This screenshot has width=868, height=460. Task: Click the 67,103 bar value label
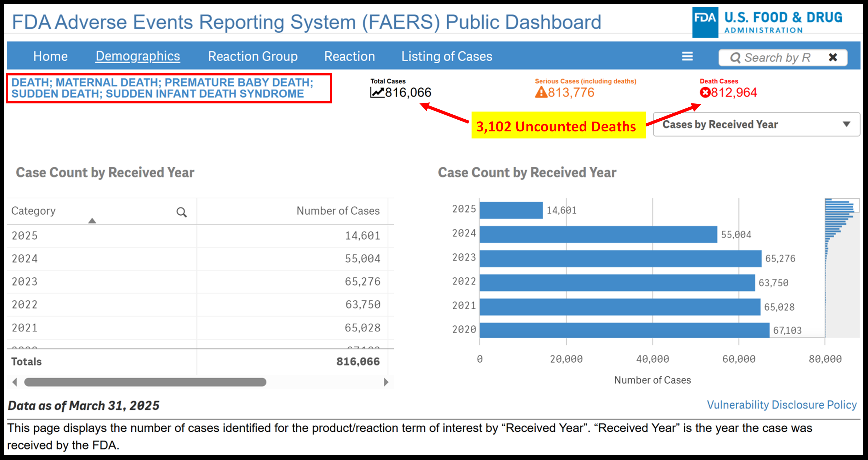pos(787,330)
